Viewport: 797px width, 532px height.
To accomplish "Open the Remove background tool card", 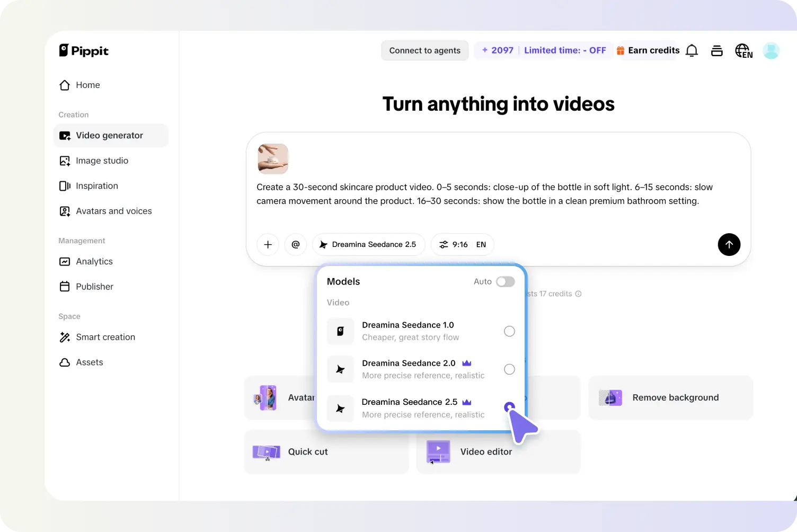I will [x=670, y=397].
